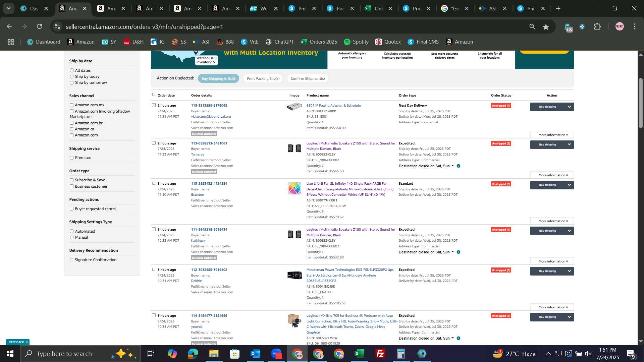Open the Spotify bookmark

[356, 42]
